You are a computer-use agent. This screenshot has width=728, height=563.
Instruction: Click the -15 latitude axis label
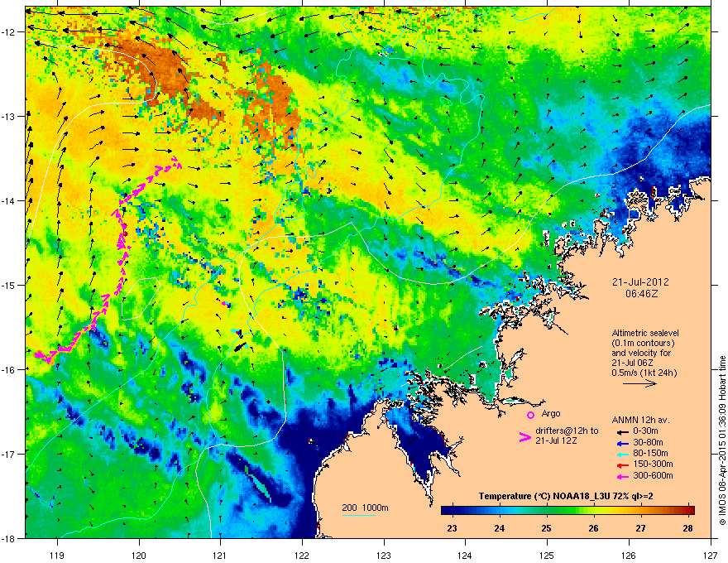pyautogui.click(x=9, y=285)
